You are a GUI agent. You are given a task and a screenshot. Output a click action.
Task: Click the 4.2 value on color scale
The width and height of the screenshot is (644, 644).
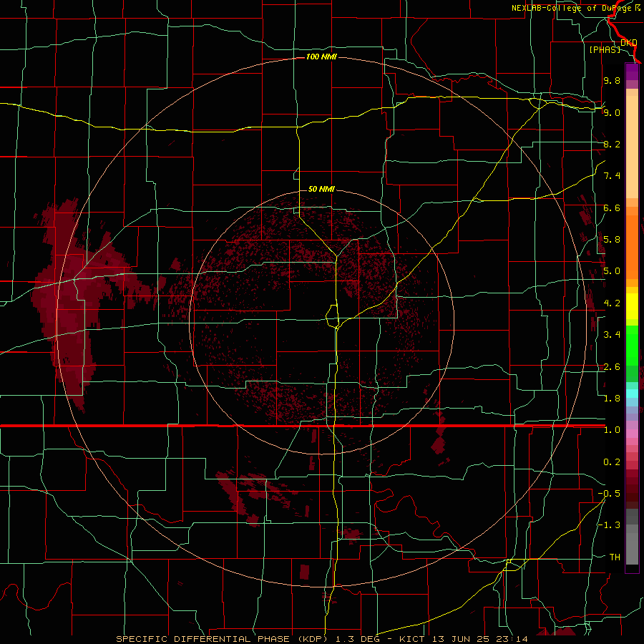(612, 303)
